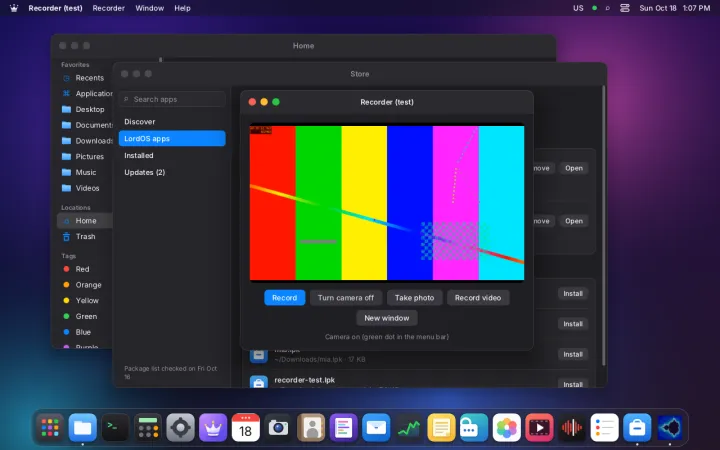Open the voice waveform recorder dock icon
The image size is (720, 450).
[x=572, y=428]
